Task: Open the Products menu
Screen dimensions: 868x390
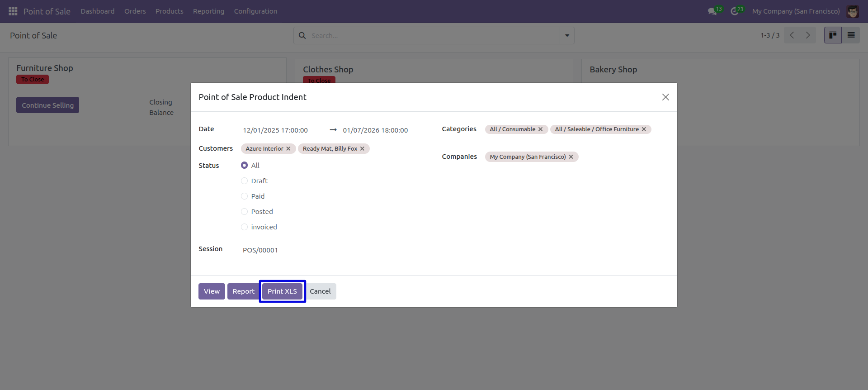Action: 170,11
